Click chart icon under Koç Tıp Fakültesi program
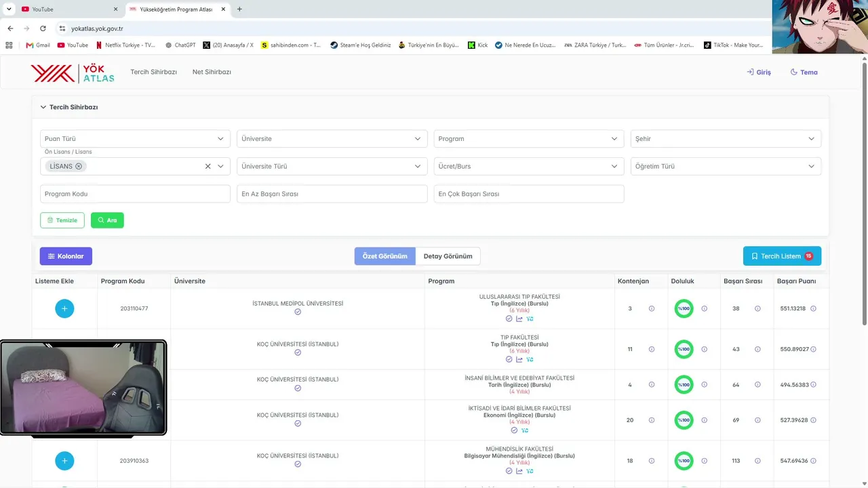Screen dimensions: 868x488 [519, 359]
